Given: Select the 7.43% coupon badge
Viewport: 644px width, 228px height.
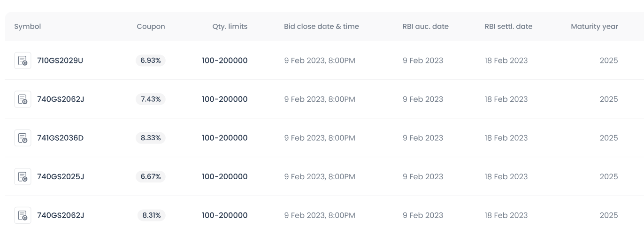Looking at the screenshot, I should pos(151,99).
